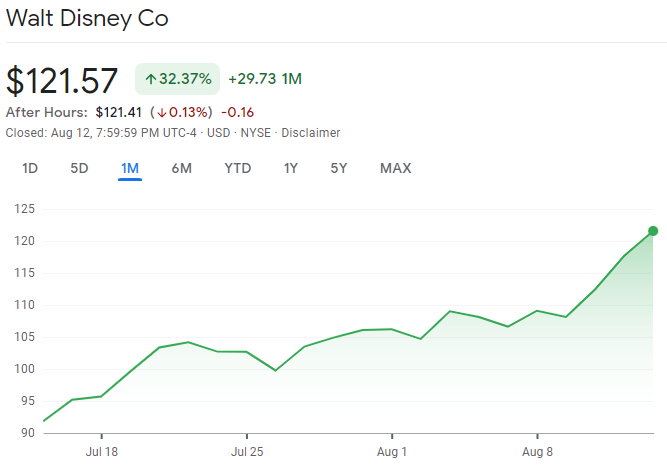Click the Aug 1 axis label

click(x=392, y=452)
